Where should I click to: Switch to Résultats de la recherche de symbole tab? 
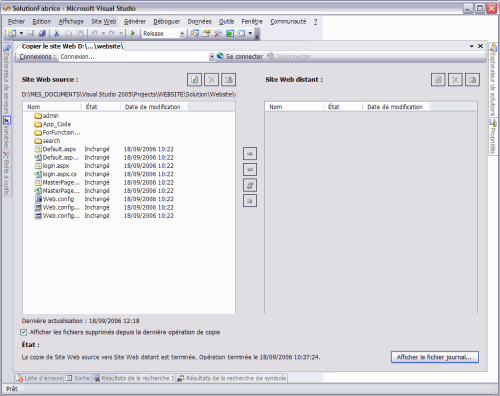[232, 378]
